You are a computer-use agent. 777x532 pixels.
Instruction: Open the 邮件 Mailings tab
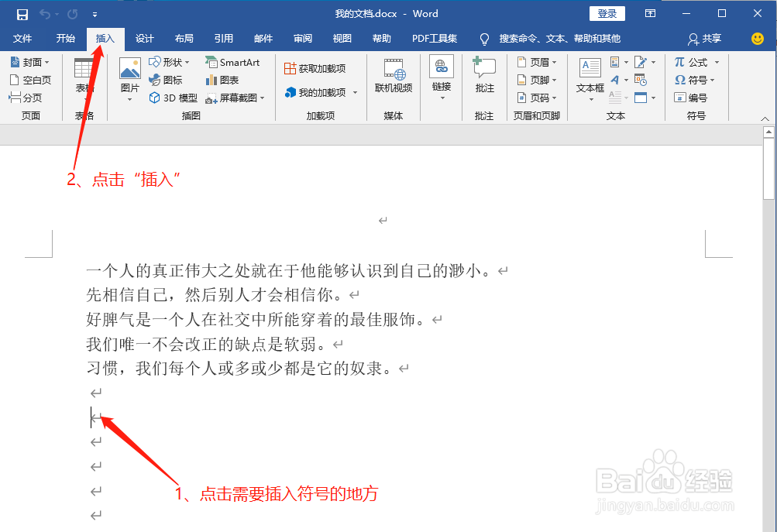(263, 39)
